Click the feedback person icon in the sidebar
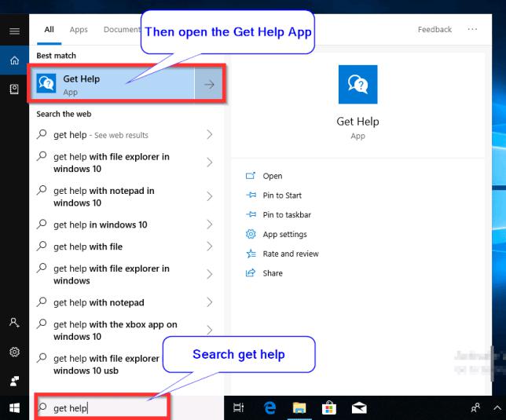506x420 pixels. tap(14, 381)
